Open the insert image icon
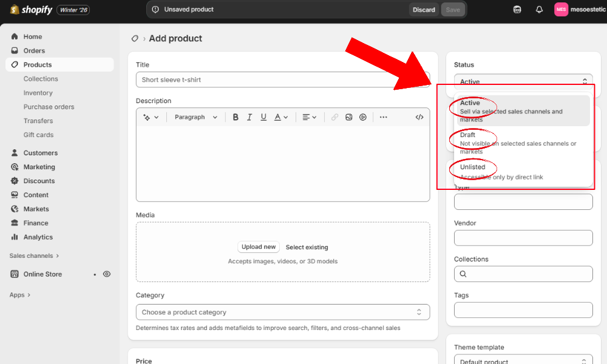The image size is (607, 364). point(348,117)
